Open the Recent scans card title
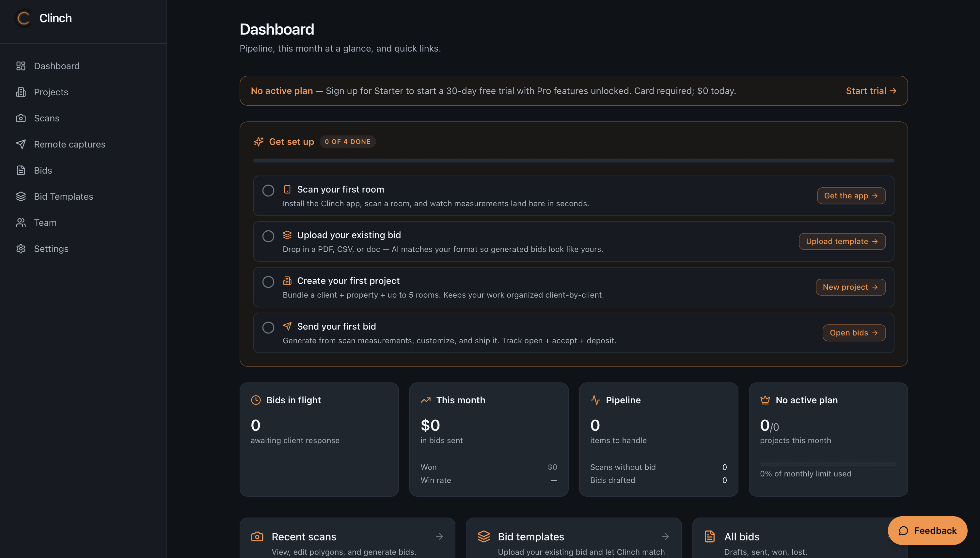 (304, 536)
